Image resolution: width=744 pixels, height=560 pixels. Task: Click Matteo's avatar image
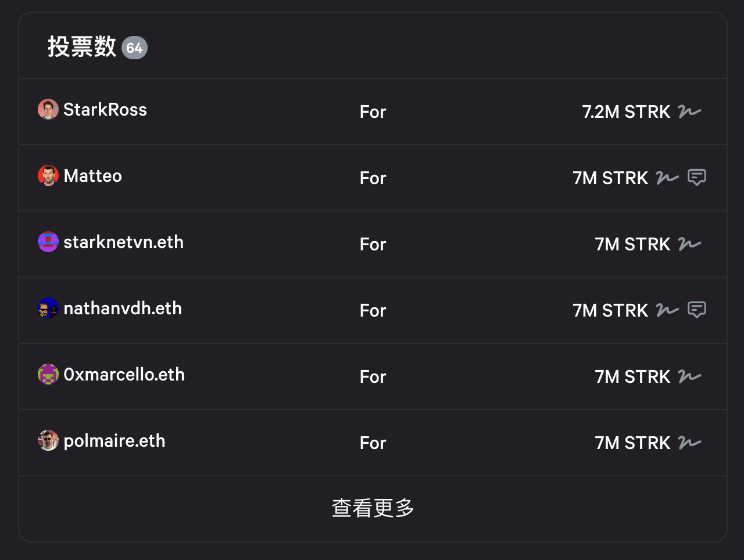tap(48, 175)
